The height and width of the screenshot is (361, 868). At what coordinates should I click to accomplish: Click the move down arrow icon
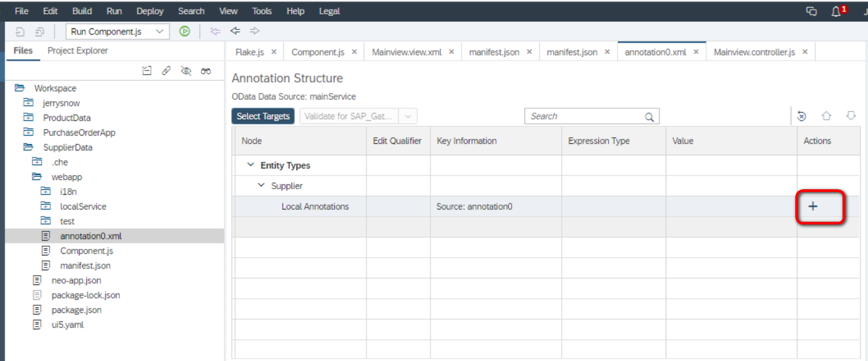pos(851,116)
